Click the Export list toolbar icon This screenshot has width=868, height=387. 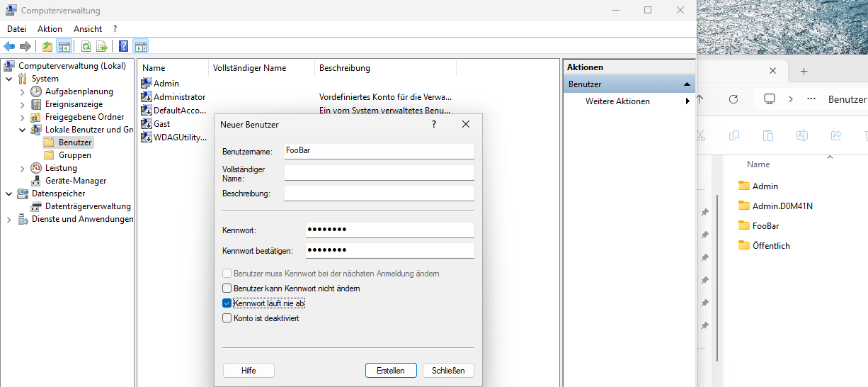click(102, 47)
